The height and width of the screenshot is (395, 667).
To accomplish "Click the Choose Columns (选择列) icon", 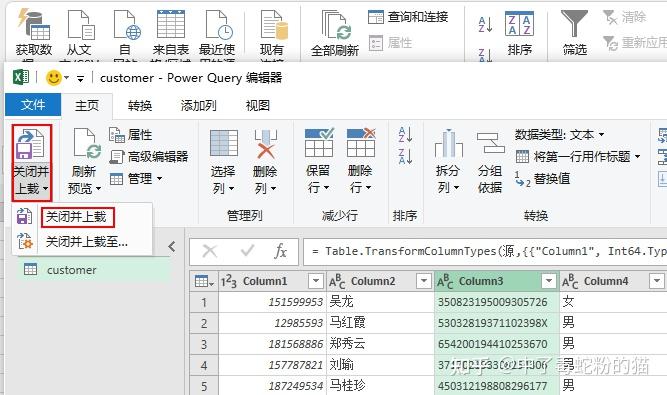I will coord(224,143).
